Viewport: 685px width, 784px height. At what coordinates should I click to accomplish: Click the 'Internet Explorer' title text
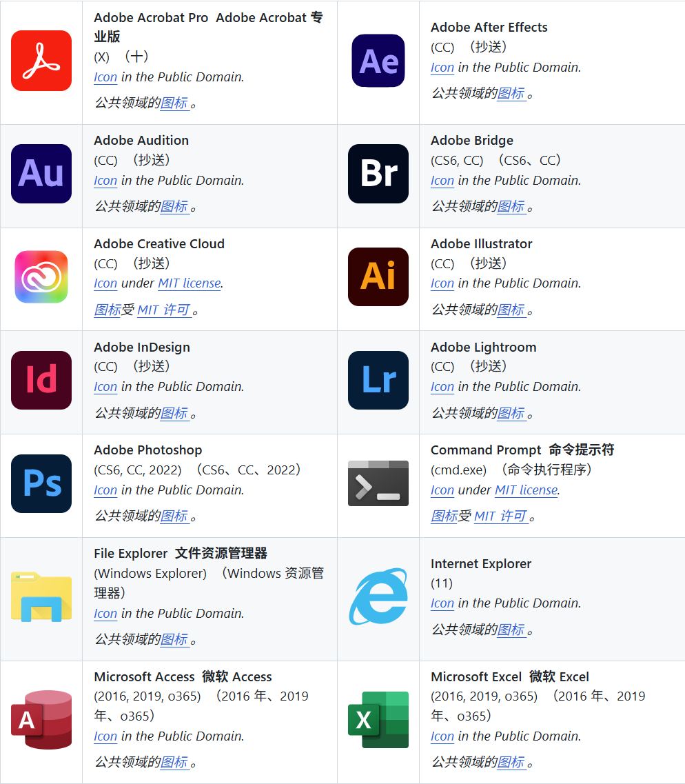tap(481, 564)
